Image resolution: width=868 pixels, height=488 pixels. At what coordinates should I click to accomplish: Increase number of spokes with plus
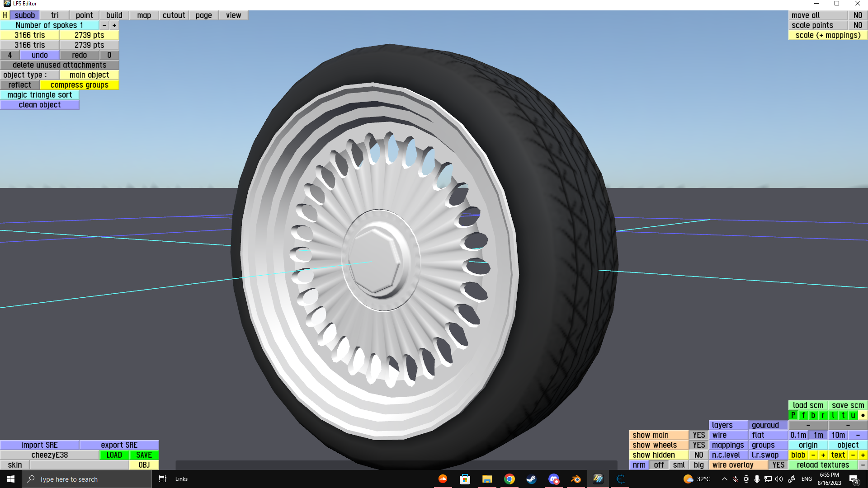[114, 25]
